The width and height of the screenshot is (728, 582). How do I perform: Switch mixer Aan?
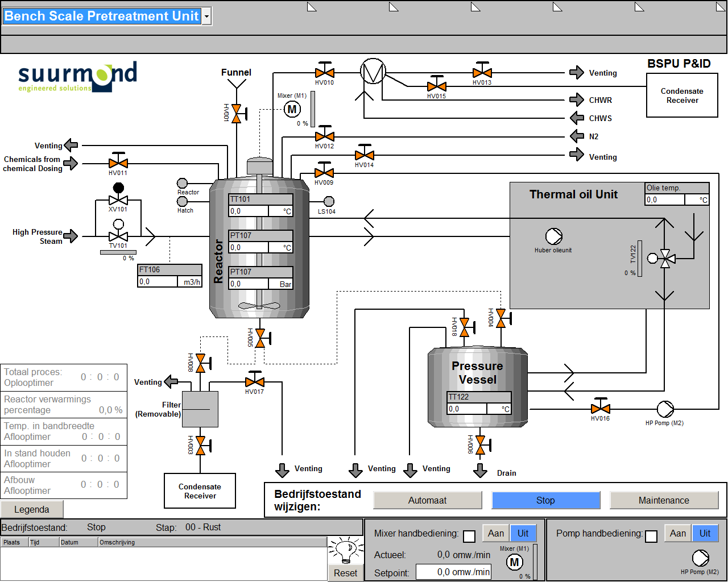click(496, 533)
